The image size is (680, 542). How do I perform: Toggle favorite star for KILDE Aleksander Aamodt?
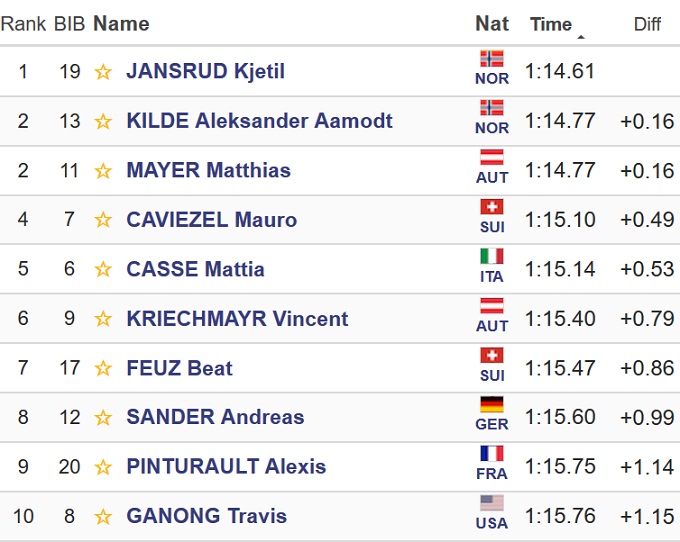tap(102, 122)
